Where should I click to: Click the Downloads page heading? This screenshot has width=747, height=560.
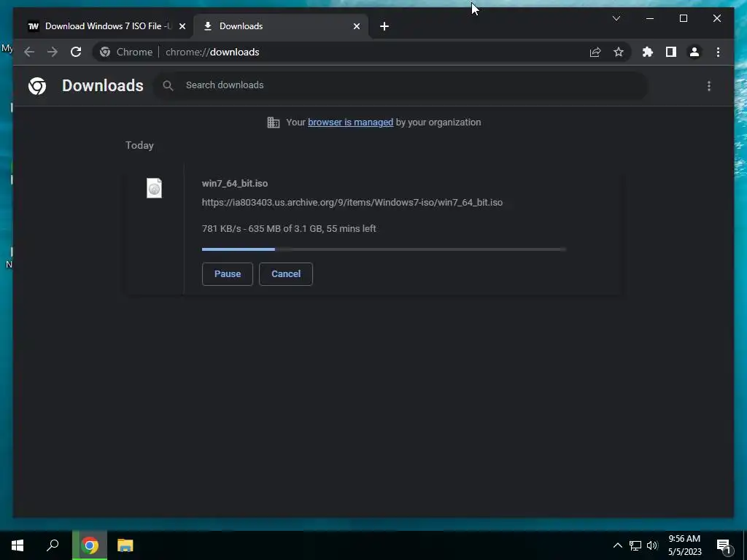point(102,86)
